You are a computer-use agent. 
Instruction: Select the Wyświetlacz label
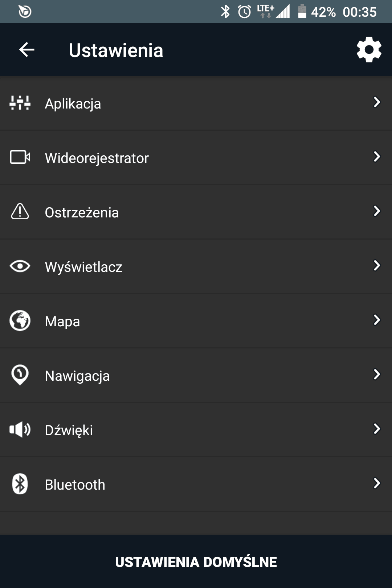tap(83, 267)
